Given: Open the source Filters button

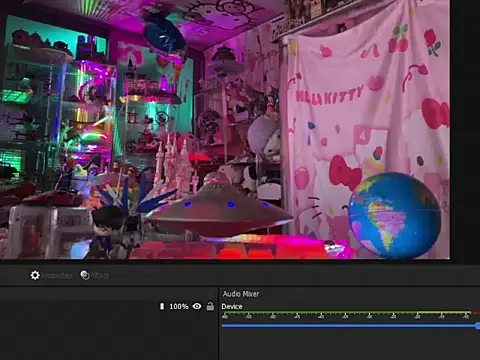Looking at the screenshot, I should click(94, 275).
